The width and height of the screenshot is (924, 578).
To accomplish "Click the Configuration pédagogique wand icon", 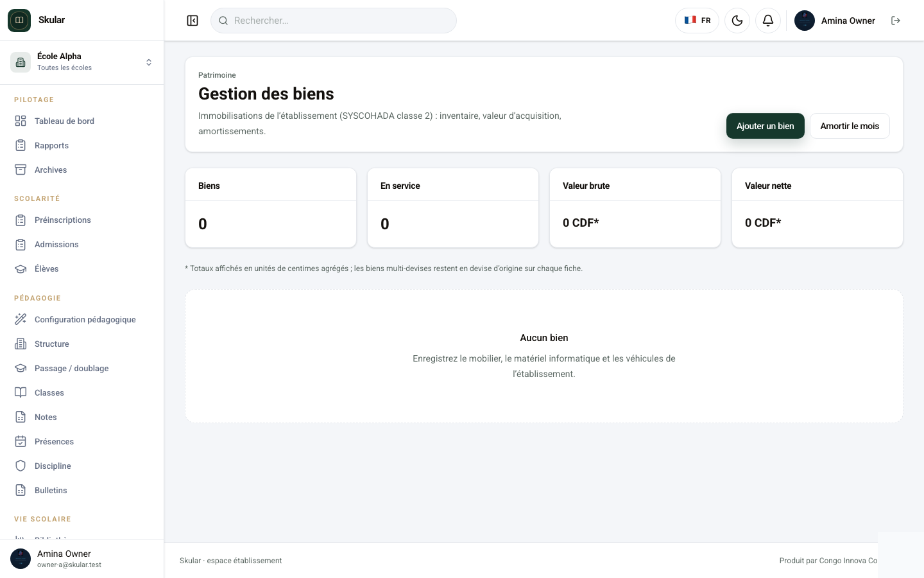I will point(21,319).
